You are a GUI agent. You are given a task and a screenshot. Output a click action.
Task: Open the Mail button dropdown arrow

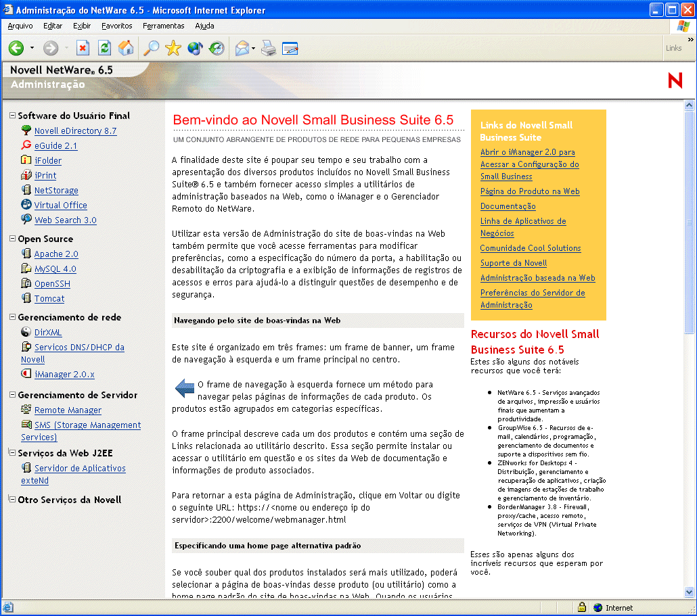tap(253, 48)
